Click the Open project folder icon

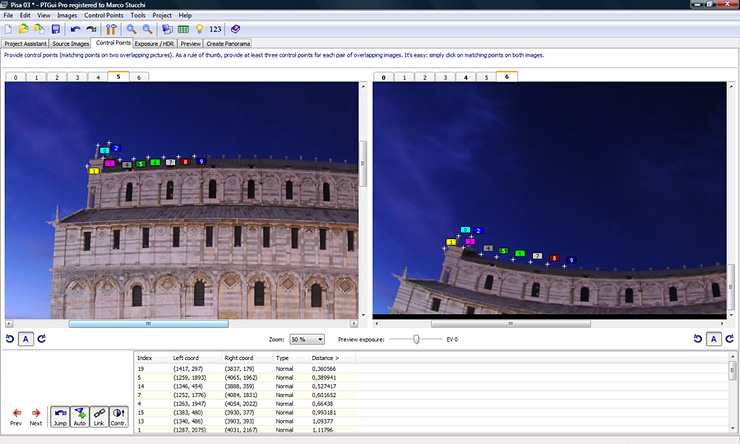click(x=24, y=30)
